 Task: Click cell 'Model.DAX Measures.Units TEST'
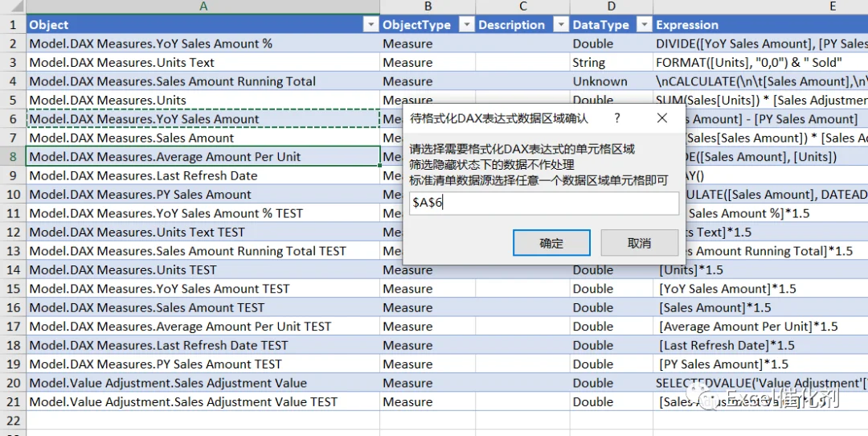pyautogui.click(x=203, y=269)
